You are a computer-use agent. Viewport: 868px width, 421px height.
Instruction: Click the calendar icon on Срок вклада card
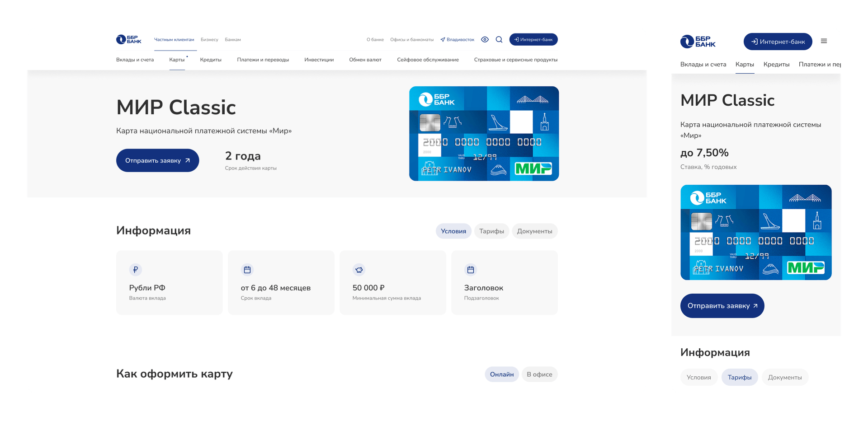[x=248, y=270]
